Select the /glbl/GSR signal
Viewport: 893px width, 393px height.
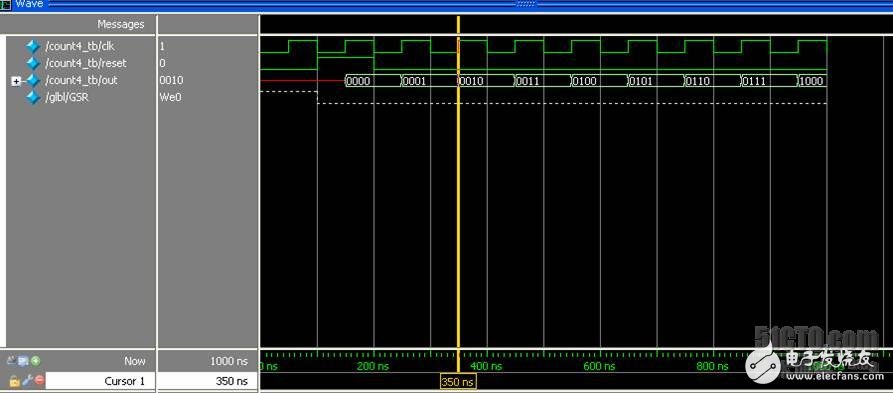(x=67, y=97)
